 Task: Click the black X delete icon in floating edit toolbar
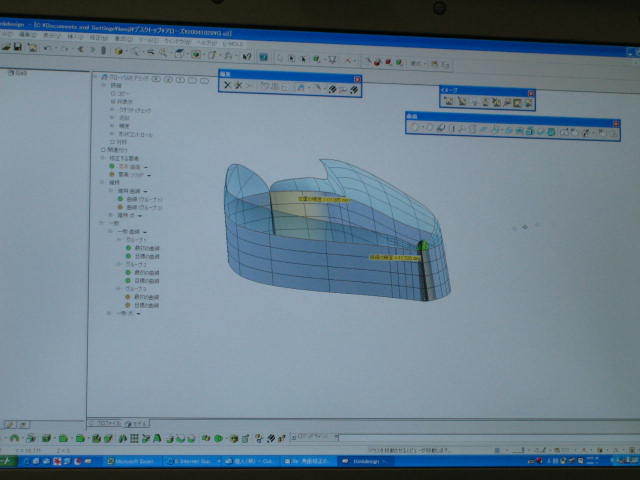tap(227, 85)
